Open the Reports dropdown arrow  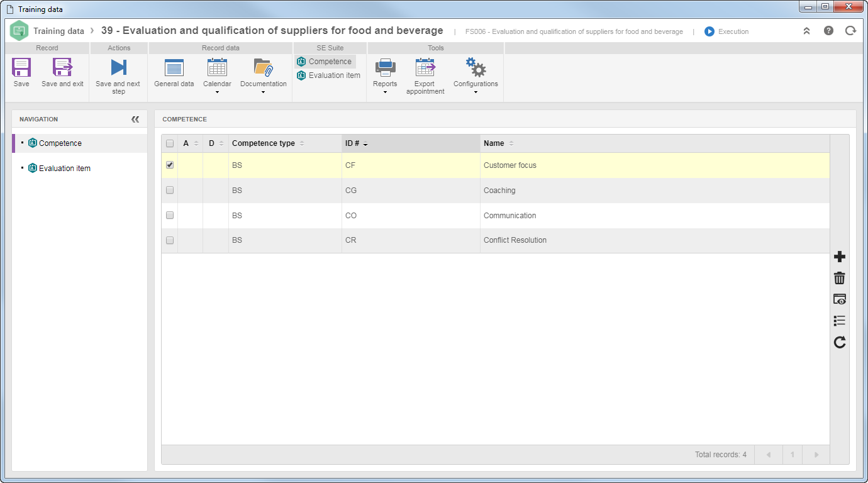(x=385, y=92)
